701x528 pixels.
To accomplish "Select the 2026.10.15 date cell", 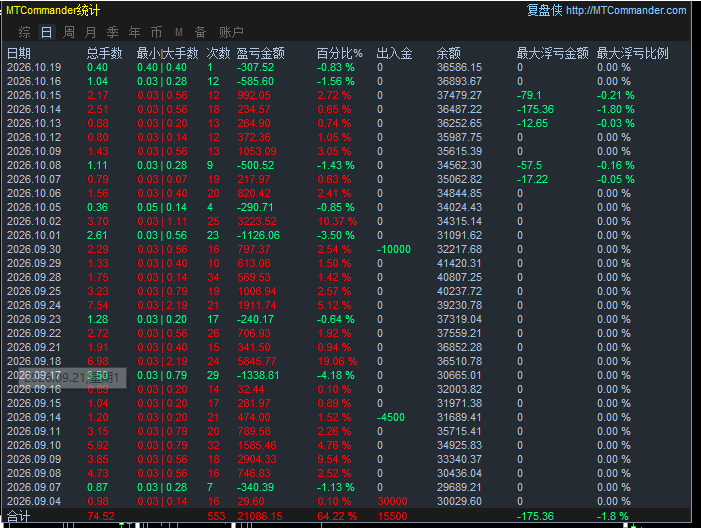I will (34, 95).
